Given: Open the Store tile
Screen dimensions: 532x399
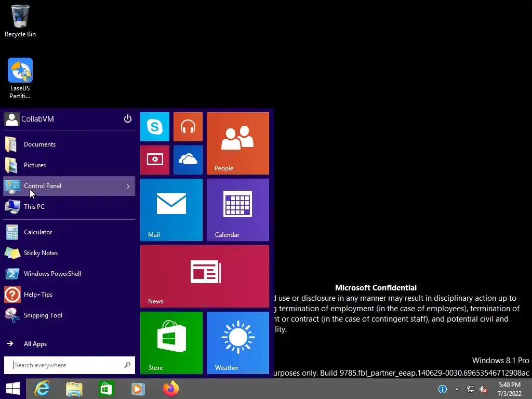Looking at the screenshot, I should (171, 343).
